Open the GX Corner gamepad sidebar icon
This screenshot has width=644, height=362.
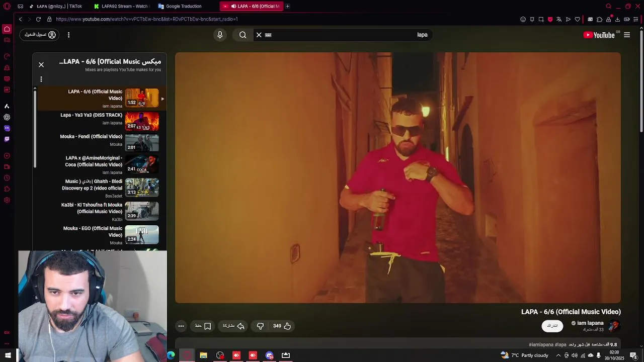click(x=7, y=40)
